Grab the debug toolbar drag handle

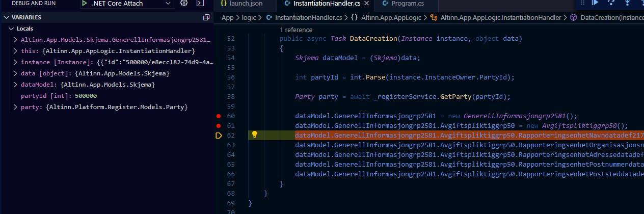pyautogui.click(x=582, y=3)
